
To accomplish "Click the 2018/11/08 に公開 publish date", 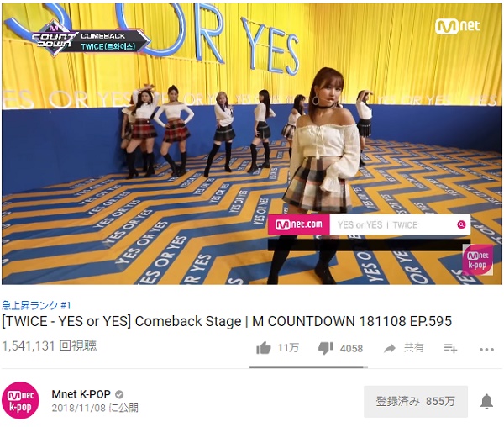I will tap(95, 408).
